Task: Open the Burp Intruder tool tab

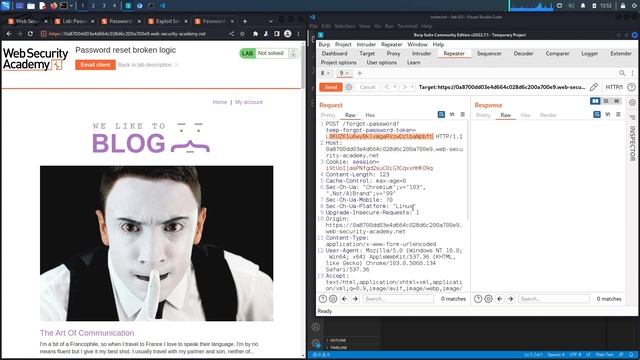Action: coord(421,53)
